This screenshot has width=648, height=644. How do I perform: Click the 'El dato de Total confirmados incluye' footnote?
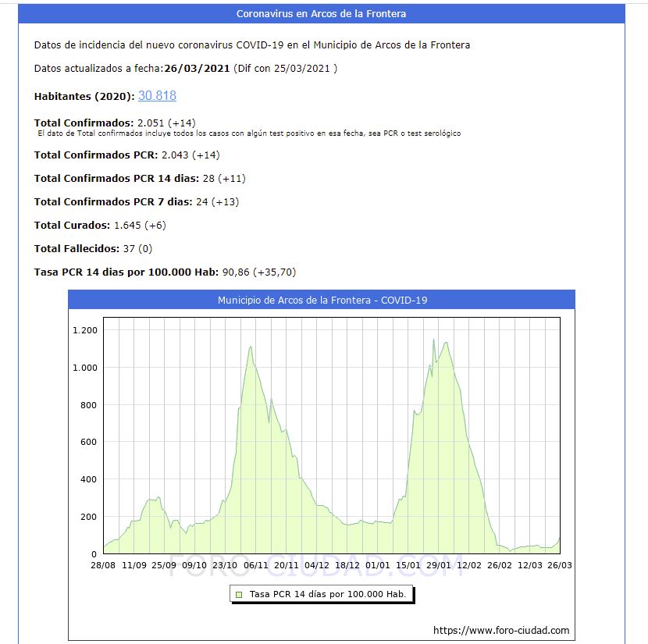[249, 133]
